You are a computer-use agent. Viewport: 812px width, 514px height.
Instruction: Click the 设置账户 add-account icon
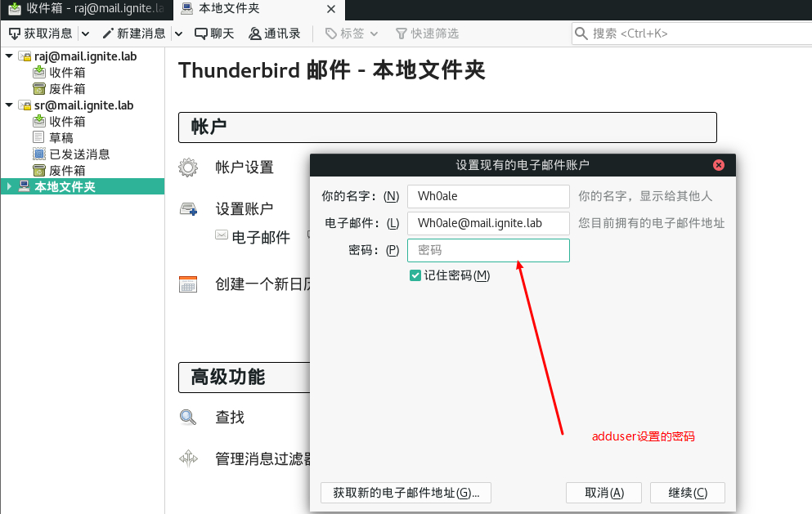tap(188, 209)
